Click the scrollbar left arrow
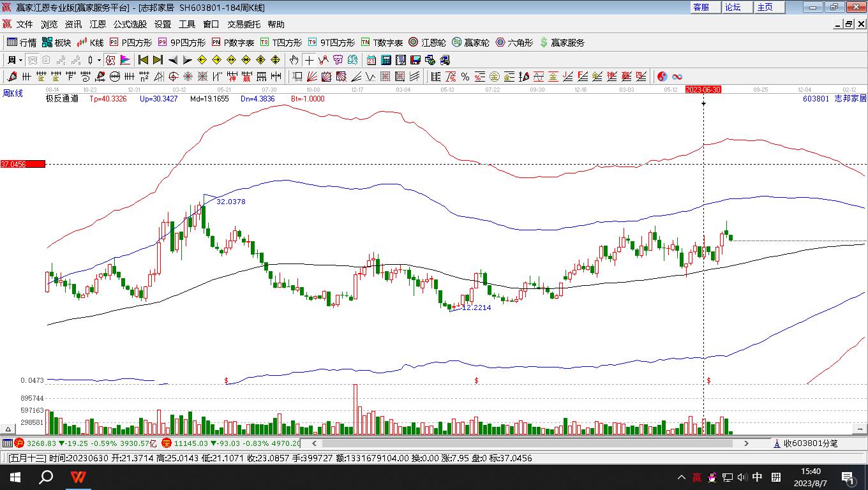This screenshot has width=868, height=490. coord(315,443)
